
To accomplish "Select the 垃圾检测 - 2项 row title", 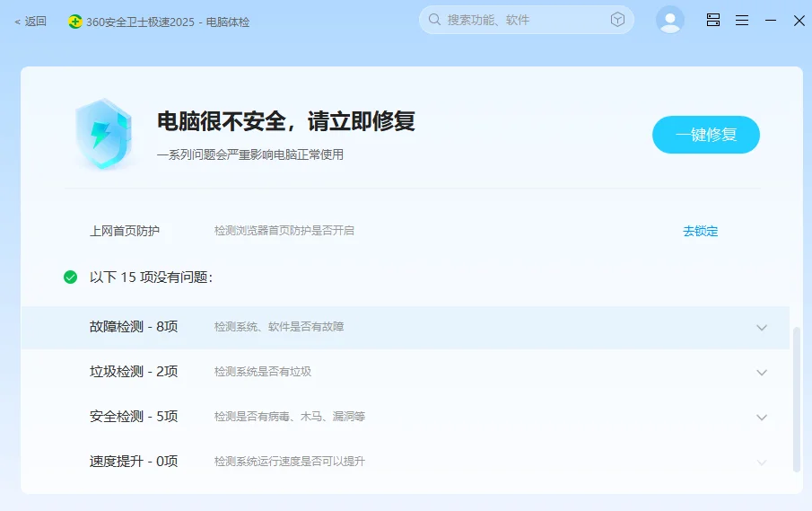I will (x=134, y=372).
